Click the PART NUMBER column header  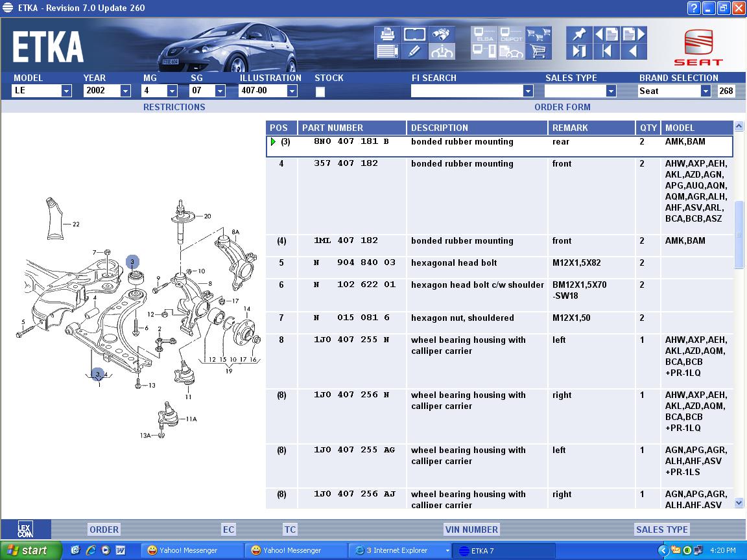pos(352,128)
